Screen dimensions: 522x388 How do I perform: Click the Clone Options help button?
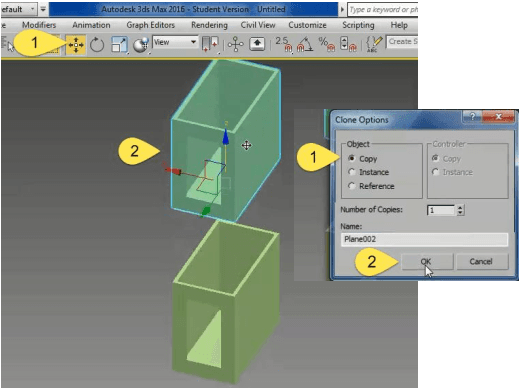coord(472,117)
